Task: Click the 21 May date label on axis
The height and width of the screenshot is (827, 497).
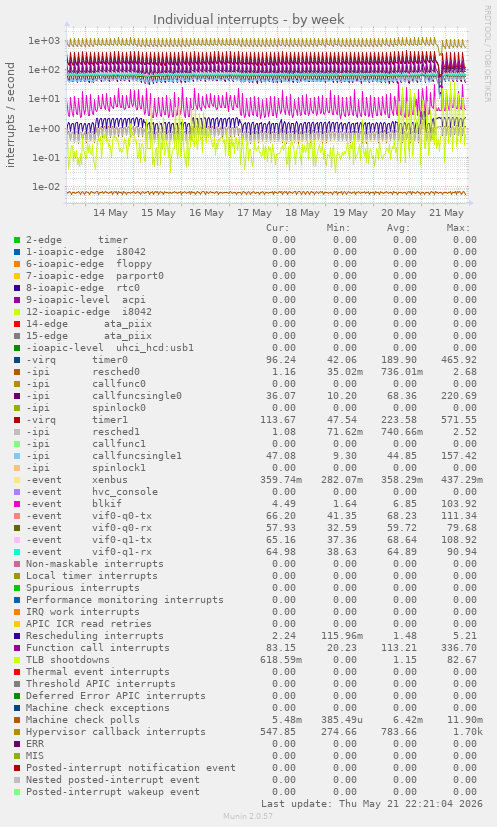Action: pos(446,213)
